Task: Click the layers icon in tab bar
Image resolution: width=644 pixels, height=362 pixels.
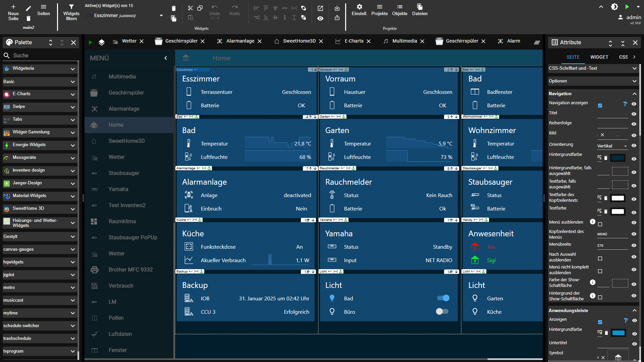Action: 102,42
